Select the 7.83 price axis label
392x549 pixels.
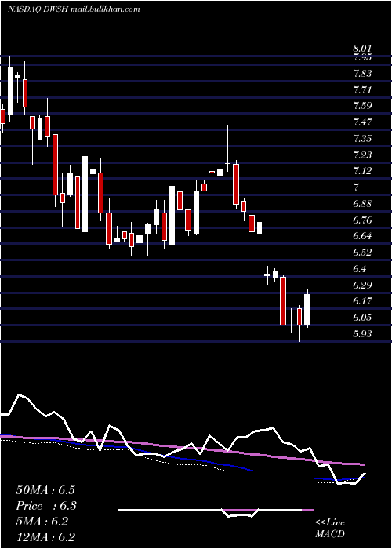(x=362, y=74)
